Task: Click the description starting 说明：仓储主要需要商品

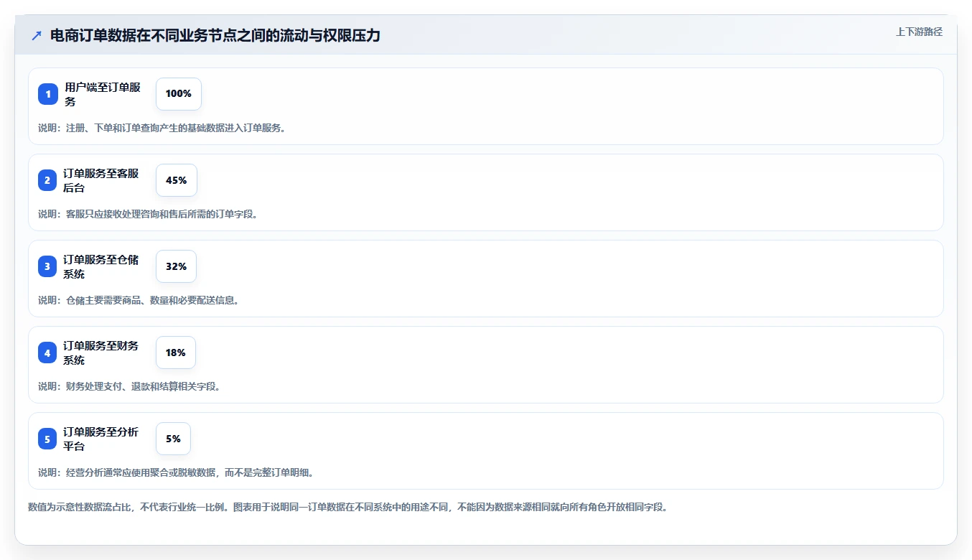Action: pos(139,300)
